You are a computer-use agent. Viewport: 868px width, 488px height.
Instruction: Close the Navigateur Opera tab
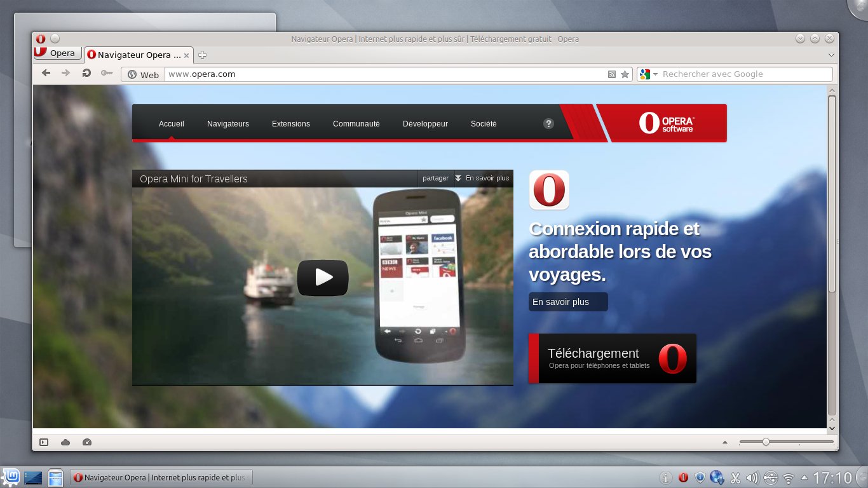187,55
